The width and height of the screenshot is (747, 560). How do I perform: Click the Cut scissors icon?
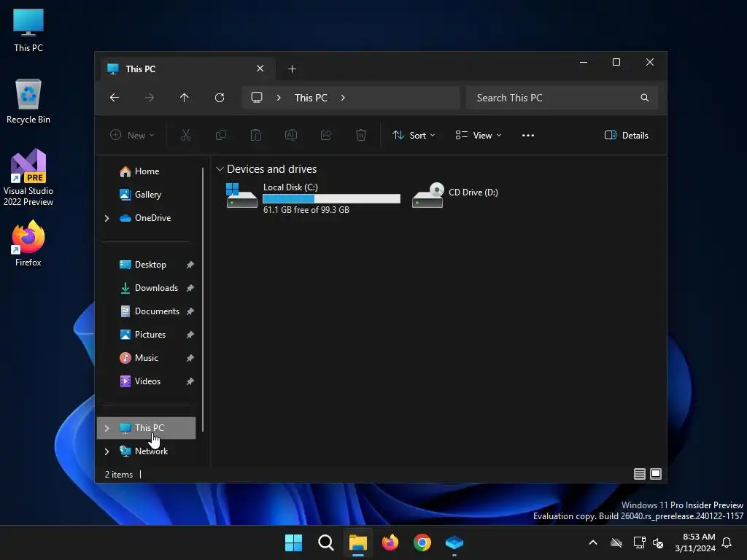186,135
